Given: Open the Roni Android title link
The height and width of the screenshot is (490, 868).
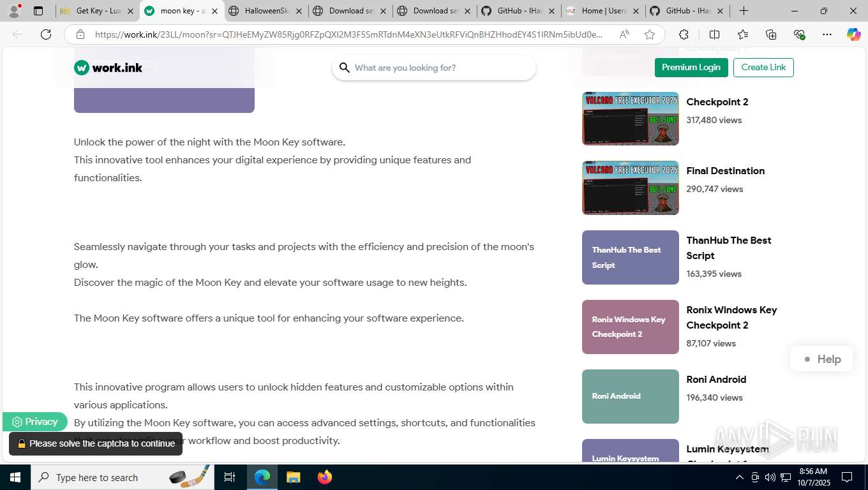Looking at the screenshot, I should [716, 380].
